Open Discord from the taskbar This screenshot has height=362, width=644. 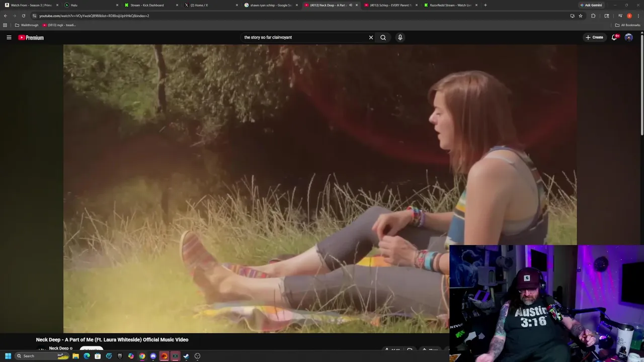[153, 356]
